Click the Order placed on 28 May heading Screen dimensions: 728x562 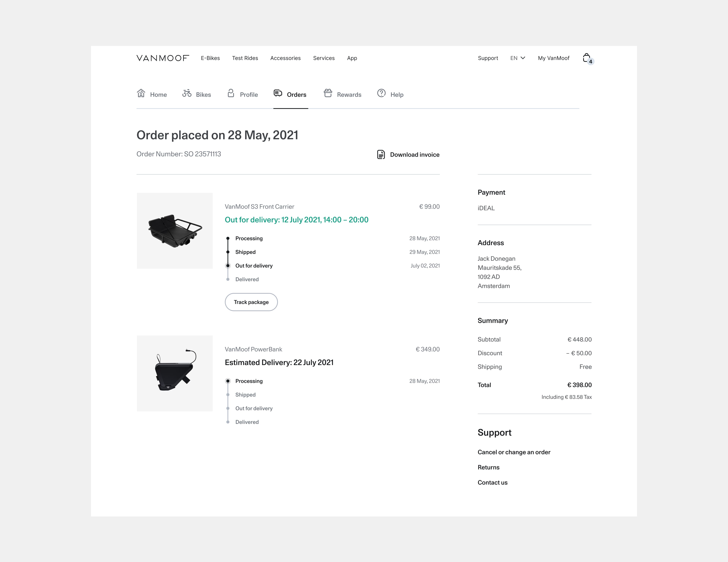[x=217, y=135]
